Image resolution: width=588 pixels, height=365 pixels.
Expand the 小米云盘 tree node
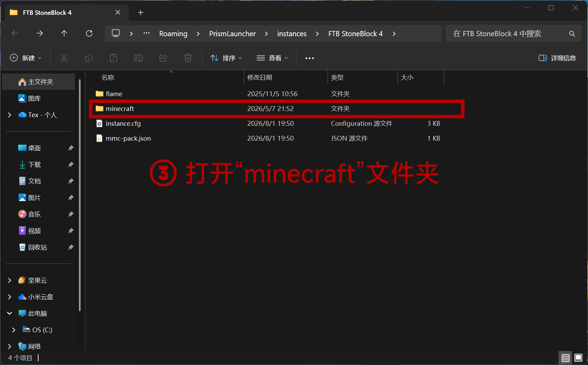pyautogui.click(x=10, y=297)
